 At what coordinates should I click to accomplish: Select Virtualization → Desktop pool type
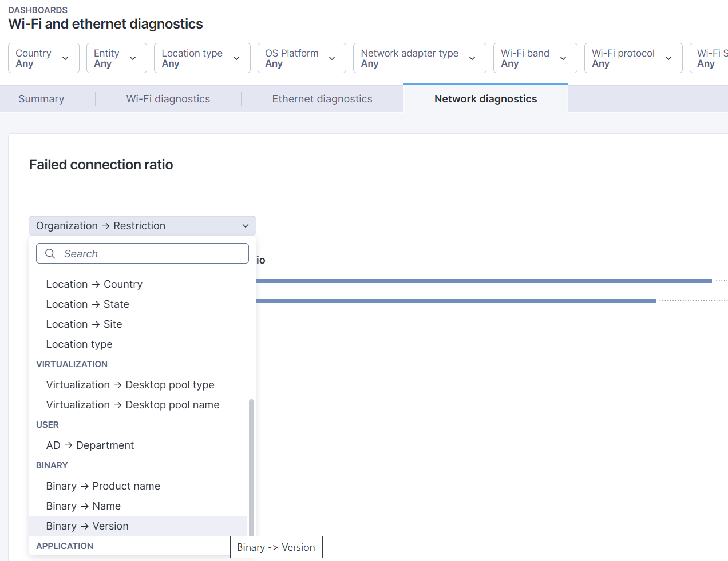click(x=130, y=385)
